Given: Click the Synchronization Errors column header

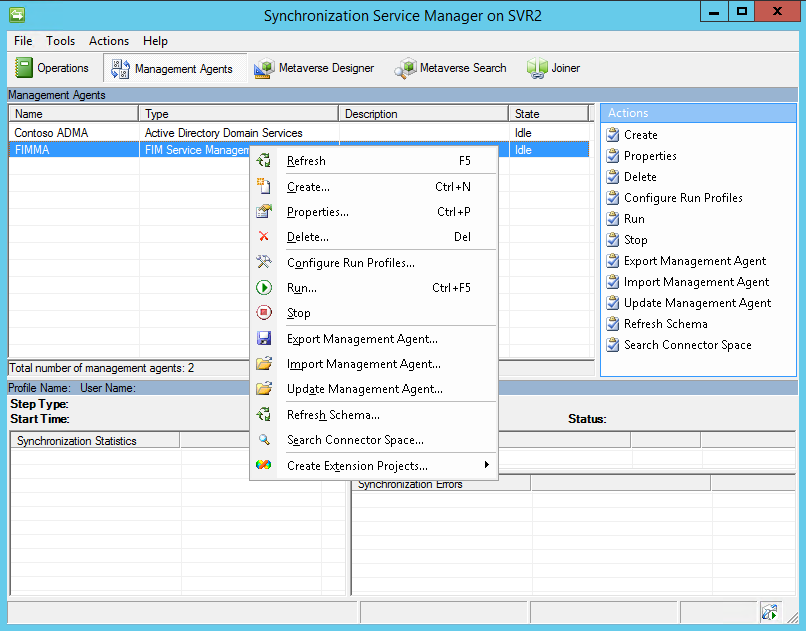Looking at the screenshot, I should pos(441,484).
